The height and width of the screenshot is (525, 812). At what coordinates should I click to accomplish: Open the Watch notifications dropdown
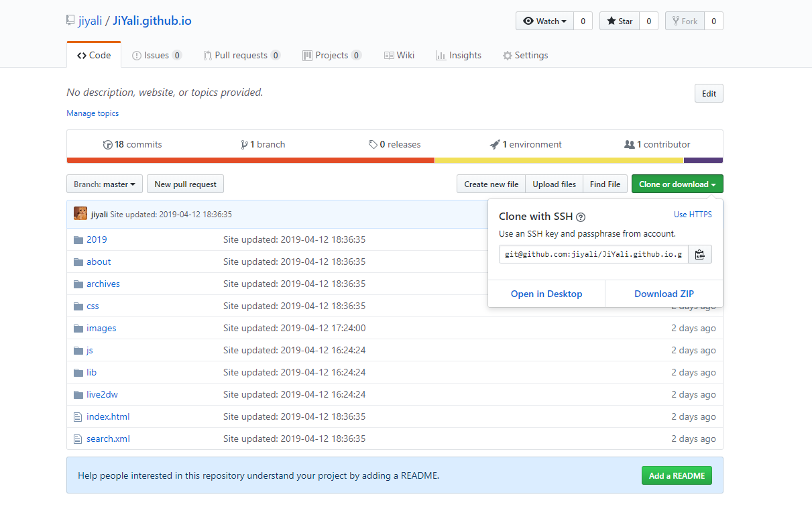[544, 21]
